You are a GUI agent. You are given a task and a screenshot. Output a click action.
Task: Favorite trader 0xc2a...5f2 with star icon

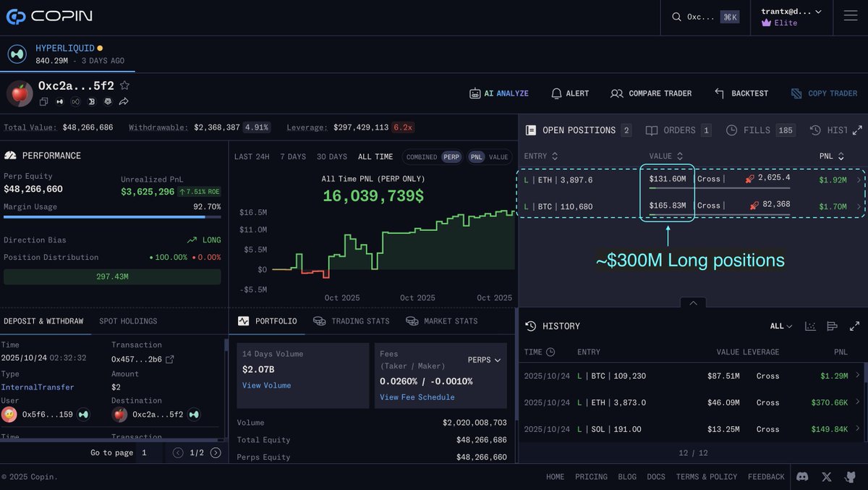coord(124,85)
